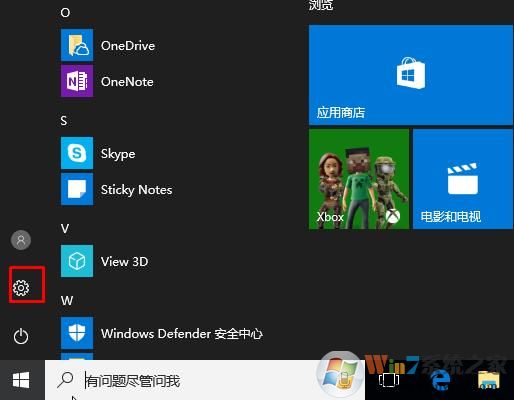Open the 电影和电视 tile

463,179
